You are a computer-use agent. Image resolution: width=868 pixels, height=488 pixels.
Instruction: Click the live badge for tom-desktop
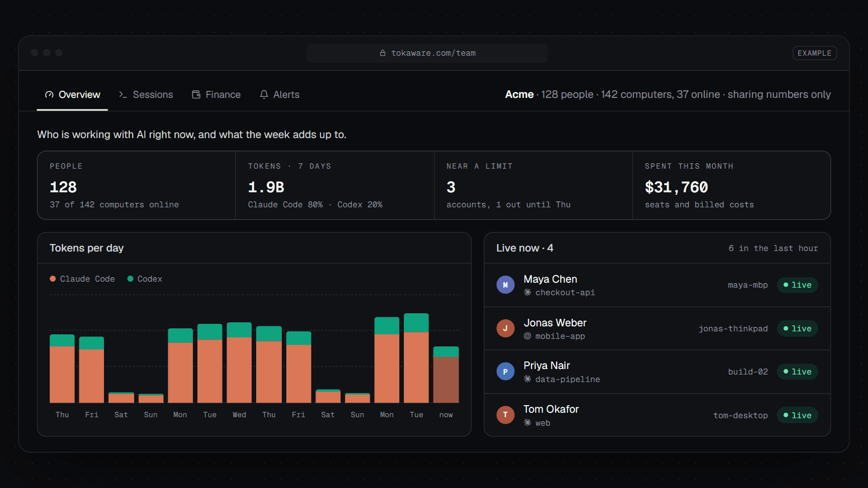point(797,415)
